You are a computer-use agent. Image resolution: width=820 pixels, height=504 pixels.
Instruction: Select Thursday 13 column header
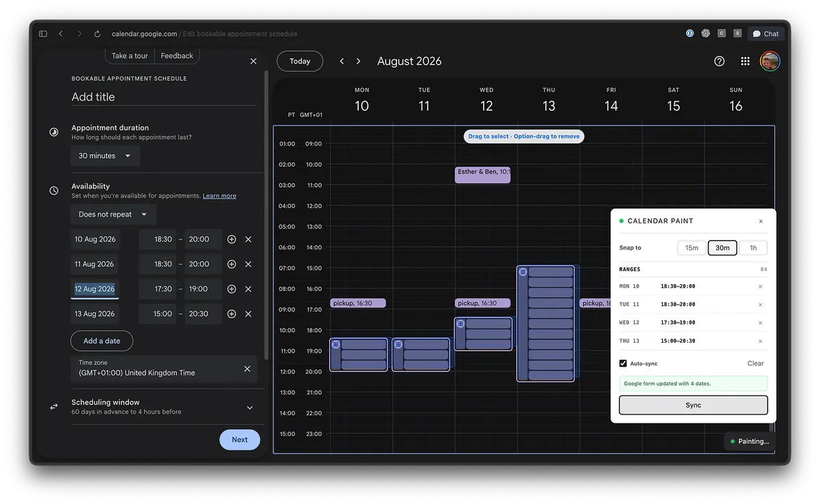click(x=549, y=100)
